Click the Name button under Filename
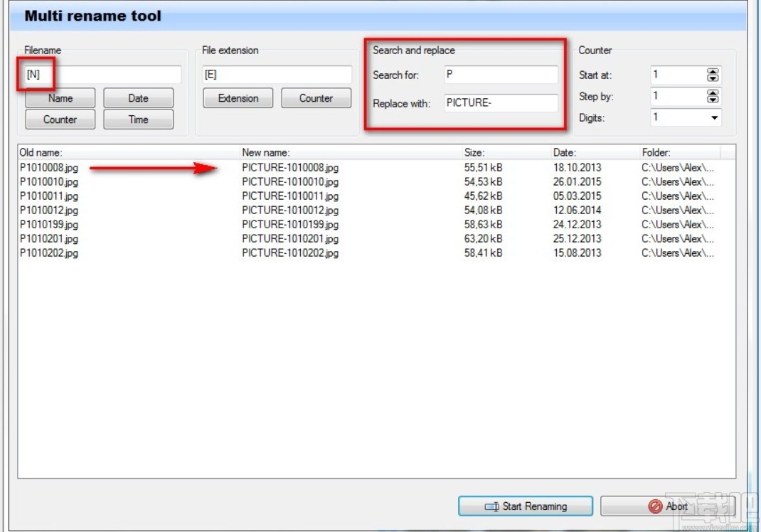Screen dimensions: 761x532 [60, 98]
